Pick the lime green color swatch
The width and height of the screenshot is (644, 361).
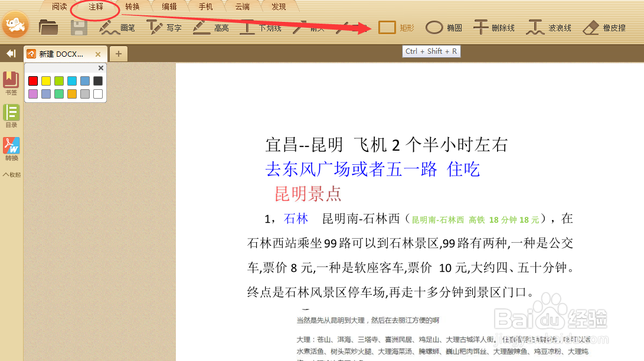click(x=59, y=80)
